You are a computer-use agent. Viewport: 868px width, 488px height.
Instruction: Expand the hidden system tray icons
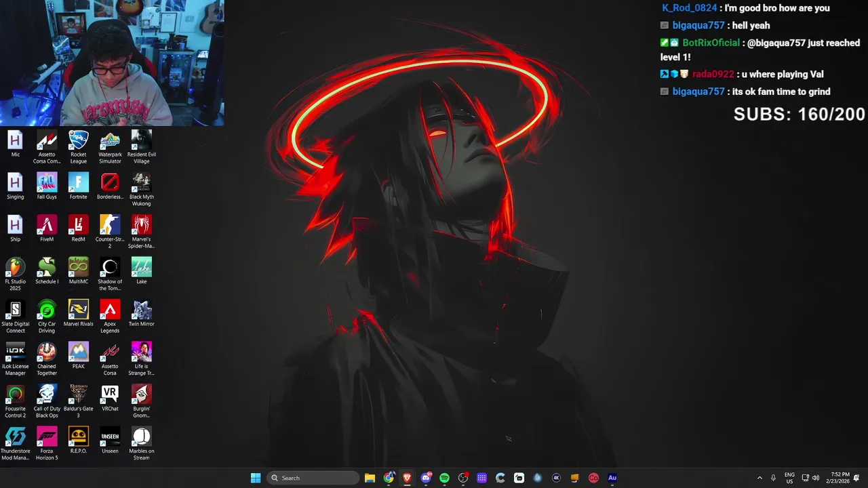click(759, 478)
